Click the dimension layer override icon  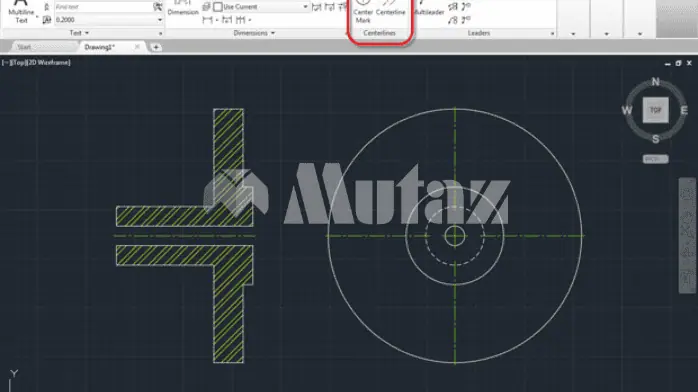click(206, 7)
